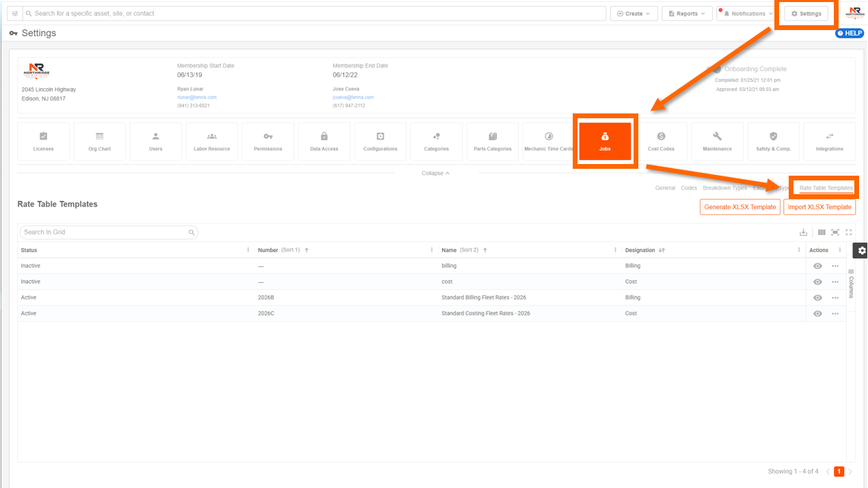
Task: Click the grid download/export icon
Action: (x=804, y=232)
